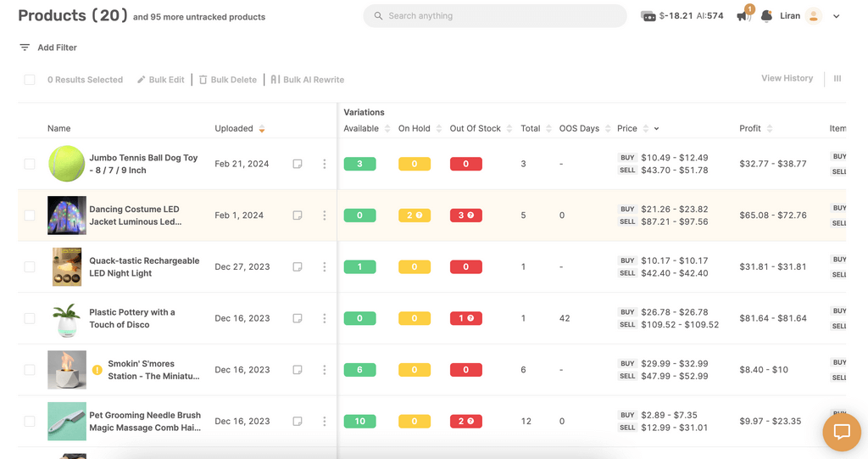
Task: Open the columns layout icon
Action: [837, 79]
